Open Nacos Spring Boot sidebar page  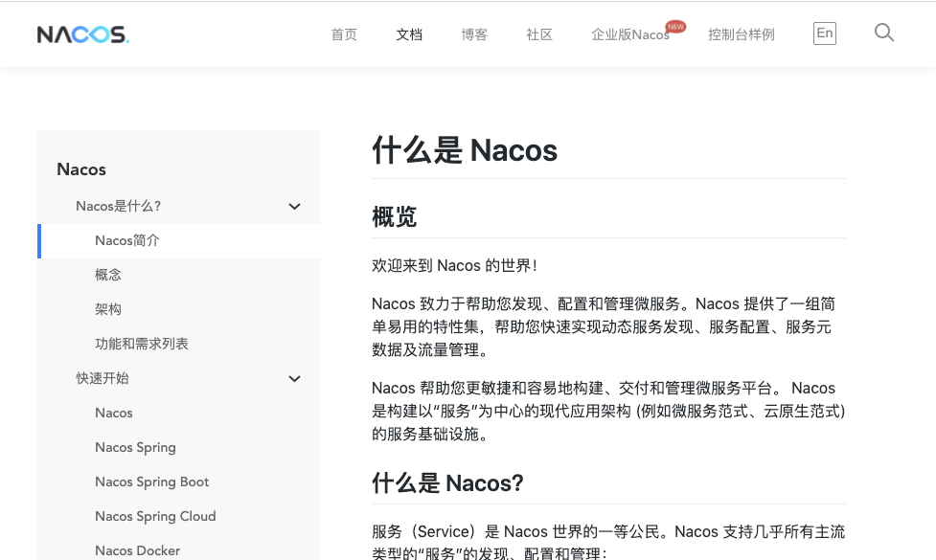[x=151, y=482]
